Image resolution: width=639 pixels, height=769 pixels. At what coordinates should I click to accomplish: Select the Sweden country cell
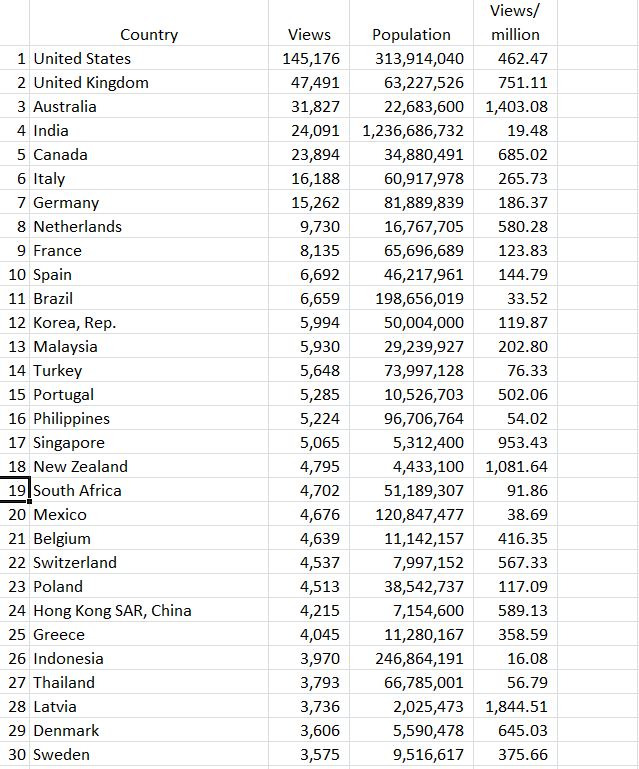tap(62, 755)
